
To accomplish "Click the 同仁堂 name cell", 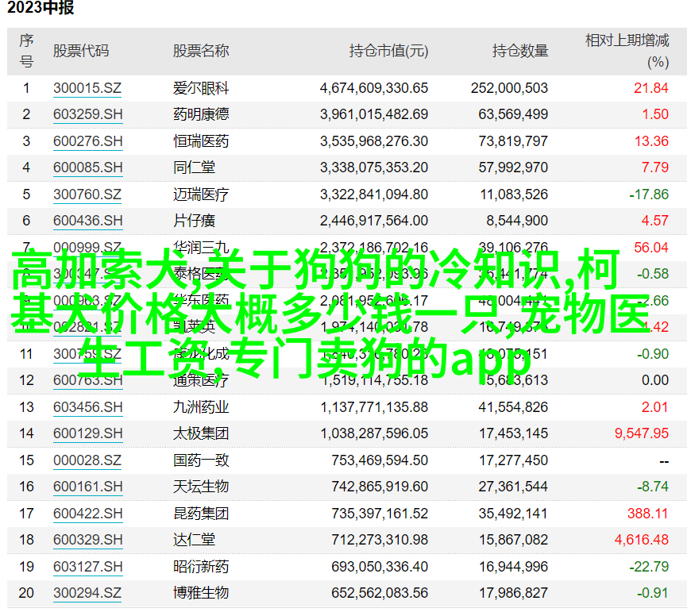I will pyautogui.click(x=194, y=167).
